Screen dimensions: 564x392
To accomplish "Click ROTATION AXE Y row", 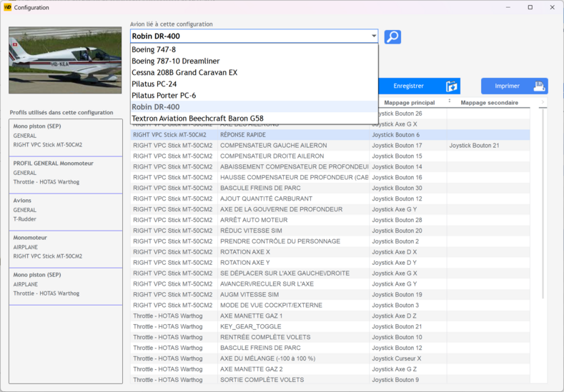I will click(x=330, y=263).
